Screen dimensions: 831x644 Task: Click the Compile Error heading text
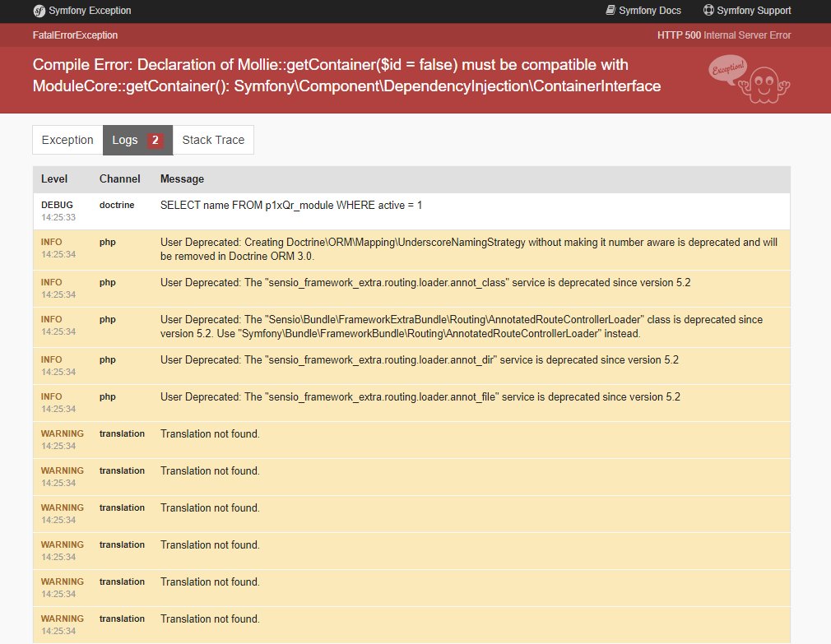(x=346, y=75)
